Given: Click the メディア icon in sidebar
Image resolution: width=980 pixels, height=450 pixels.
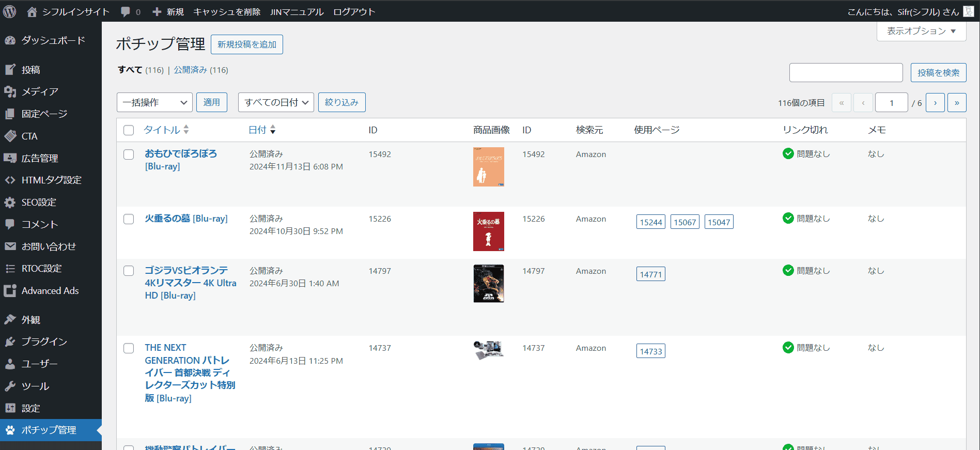Looking at the screenshot, I should (x=10, y=91).
